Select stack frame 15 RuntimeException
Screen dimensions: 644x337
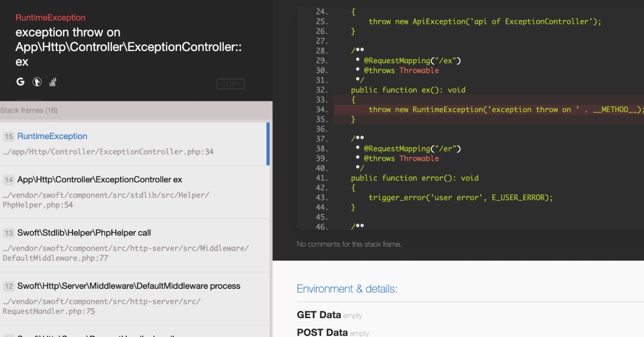[x=133, y=144]
